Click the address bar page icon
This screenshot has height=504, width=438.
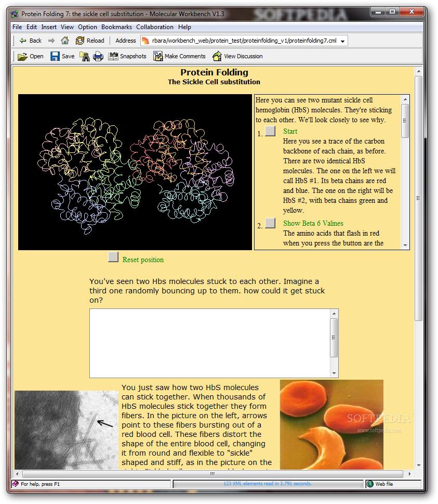click(x=146, y=41)
